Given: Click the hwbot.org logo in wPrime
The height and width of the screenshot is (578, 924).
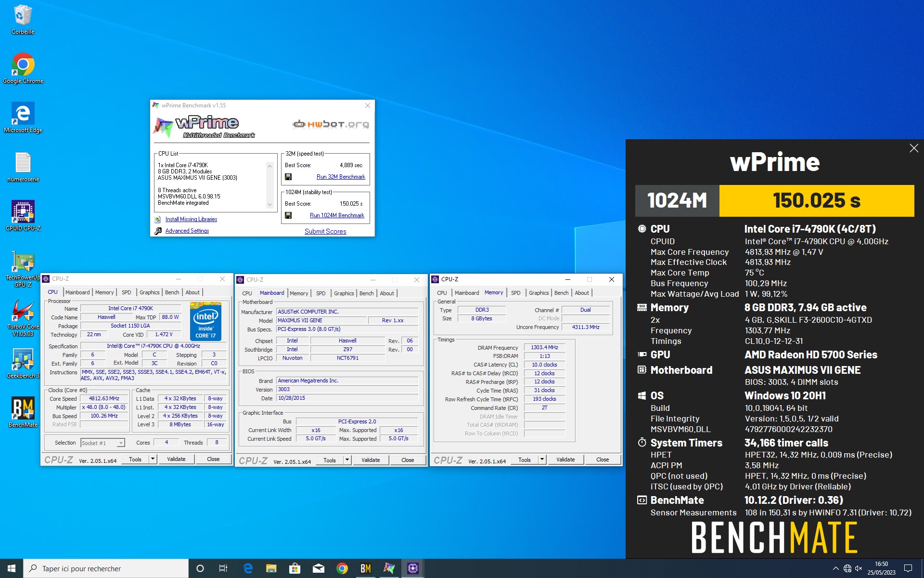Looking at the screenshot, I should pos(331,124).
